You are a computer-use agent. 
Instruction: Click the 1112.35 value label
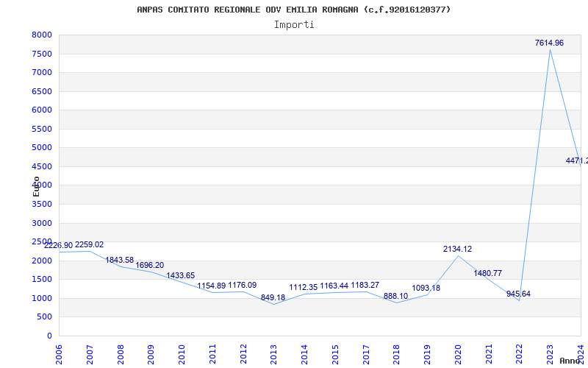click(304, 288)
